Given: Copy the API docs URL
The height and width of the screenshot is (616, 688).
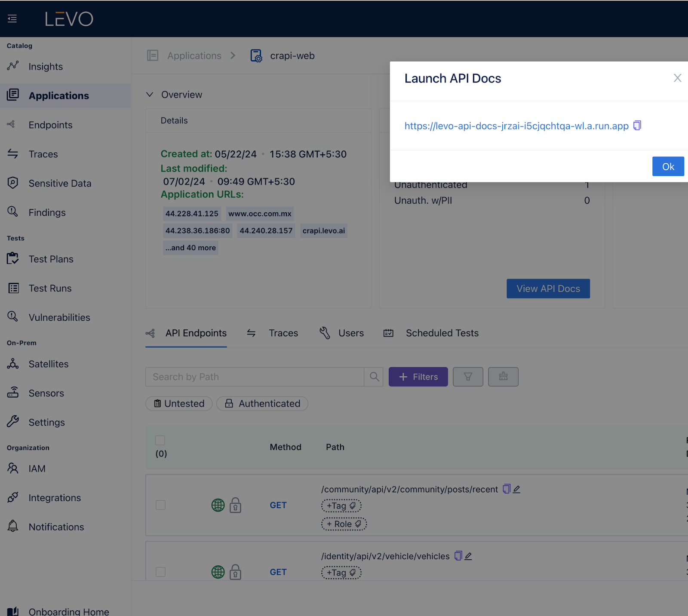Looking at the screenshot, I should 637,126.
